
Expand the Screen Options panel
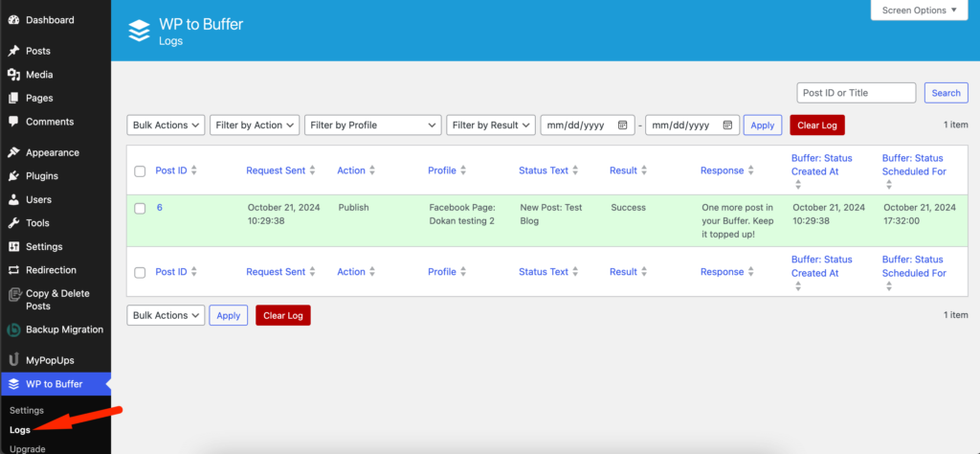click(x=920, y=10)
